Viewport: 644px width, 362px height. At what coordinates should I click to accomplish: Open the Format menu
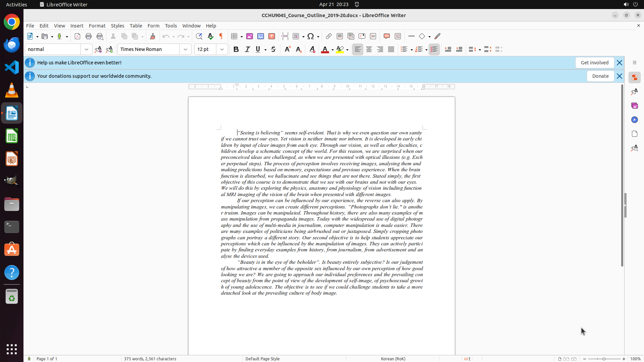click(x=97, y=25)
